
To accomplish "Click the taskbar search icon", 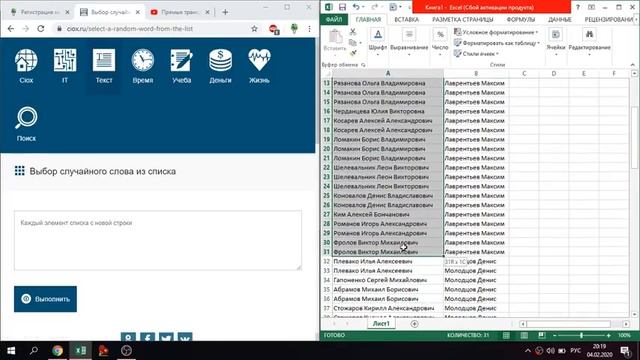I will [34, 351].
